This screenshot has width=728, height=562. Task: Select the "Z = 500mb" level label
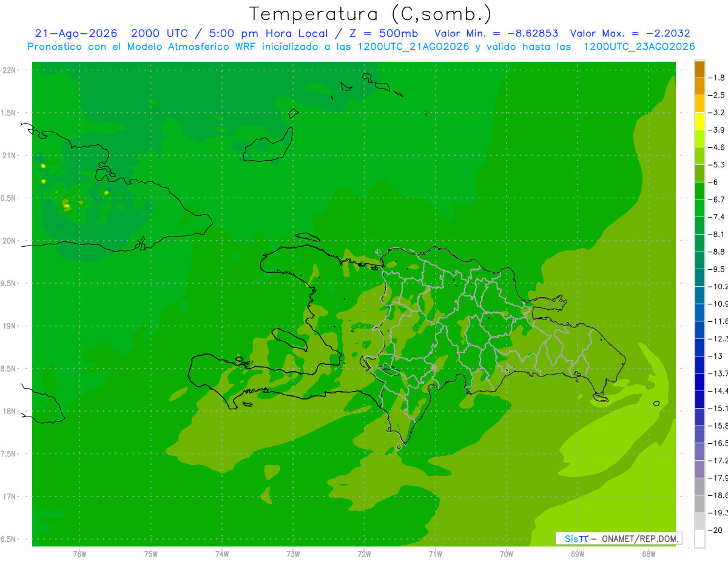(383, 33)
